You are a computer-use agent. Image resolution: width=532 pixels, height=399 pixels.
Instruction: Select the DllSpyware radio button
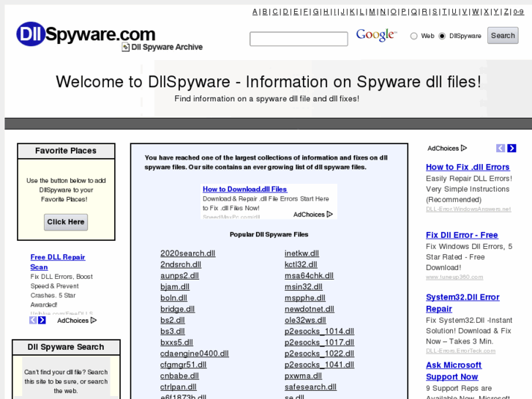pos(442,36)
